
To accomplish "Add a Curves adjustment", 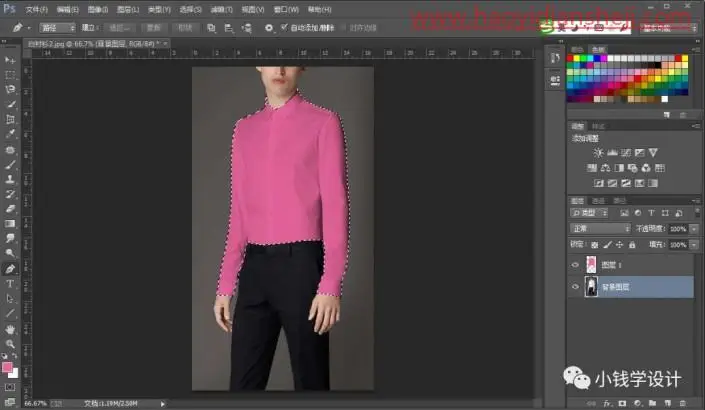I will click(x=626, y=153).
